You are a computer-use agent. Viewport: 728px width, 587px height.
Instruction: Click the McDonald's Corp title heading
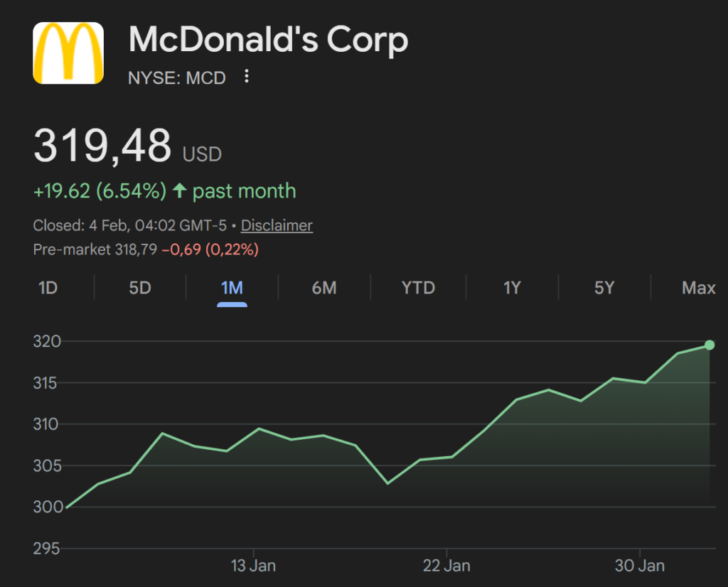point(268,41)
